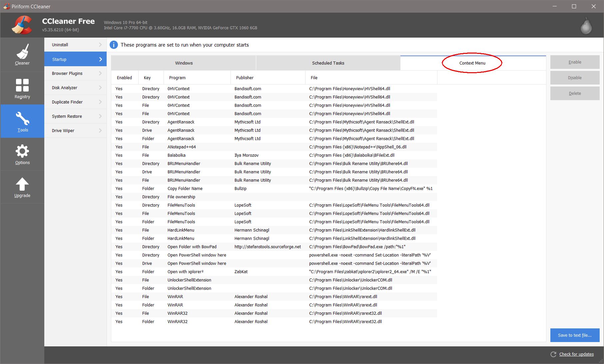This screenshot has height=364, width=604.
Task: Click the CopyFN.exe file path
Action: click(371, 189)
